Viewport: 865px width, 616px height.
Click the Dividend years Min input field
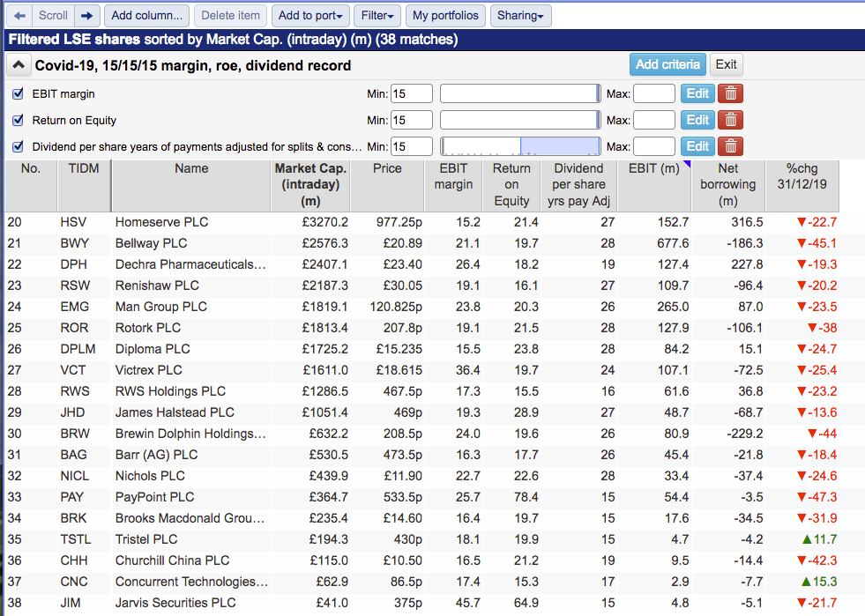pyautogui.click(x=412, y=146)
